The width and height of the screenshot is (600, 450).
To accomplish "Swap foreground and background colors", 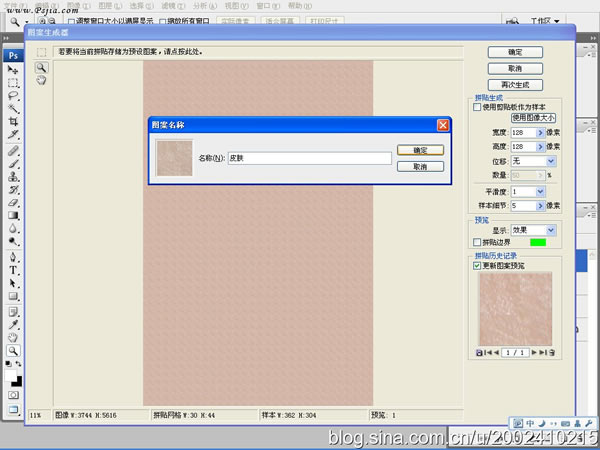I will (x=18, y=364).
